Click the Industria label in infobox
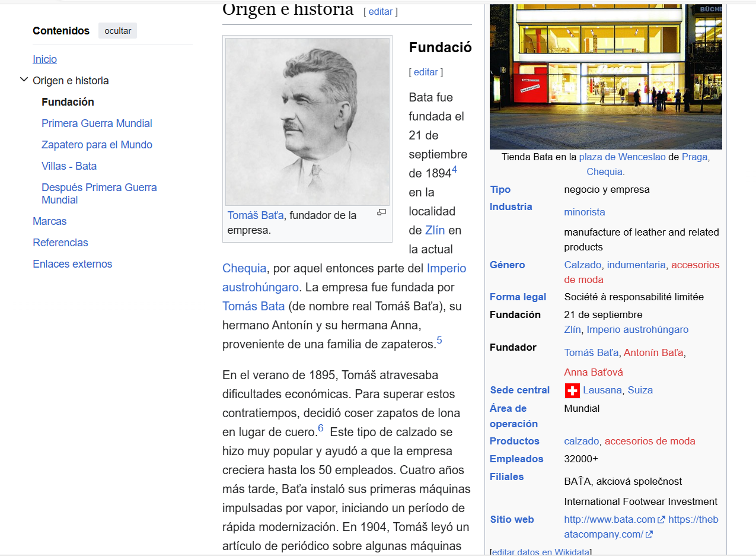Viewport: 756px width, 556px height. [511, 207]
